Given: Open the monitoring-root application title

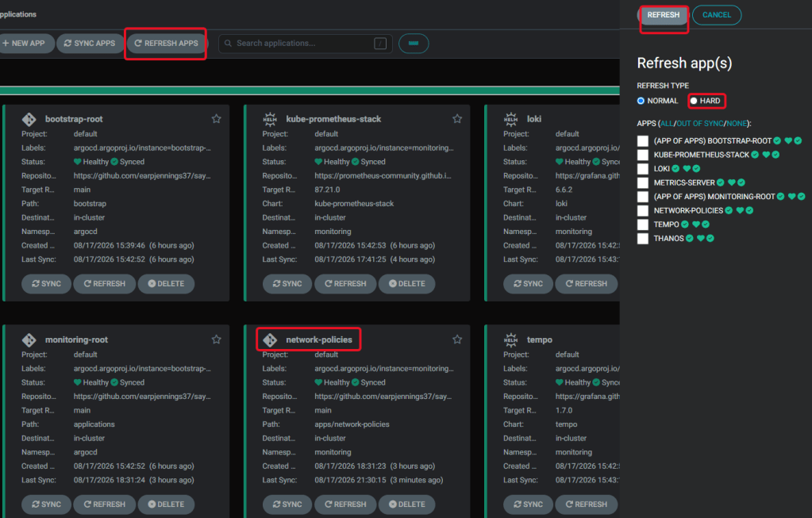Looking at the screenshot, I should coord(76,340).
